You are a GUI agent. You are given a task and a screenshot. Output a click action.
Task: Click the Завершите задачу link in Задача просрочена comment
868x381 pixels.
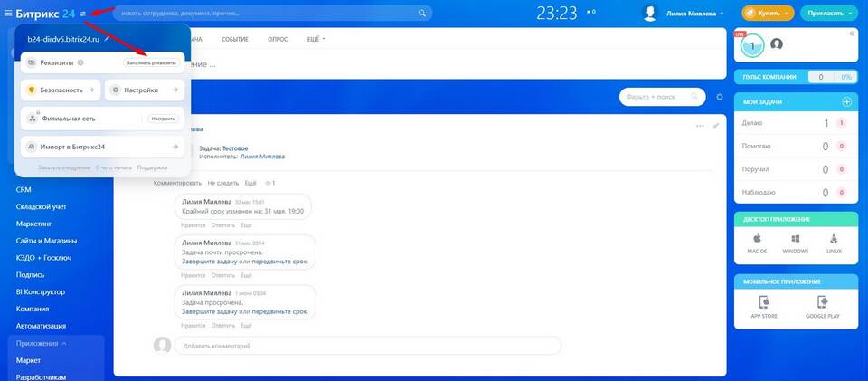209,312
